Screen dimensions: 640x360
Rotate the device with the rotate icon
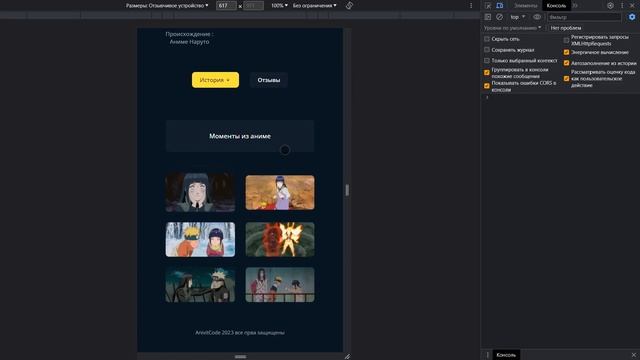point(349,6)
